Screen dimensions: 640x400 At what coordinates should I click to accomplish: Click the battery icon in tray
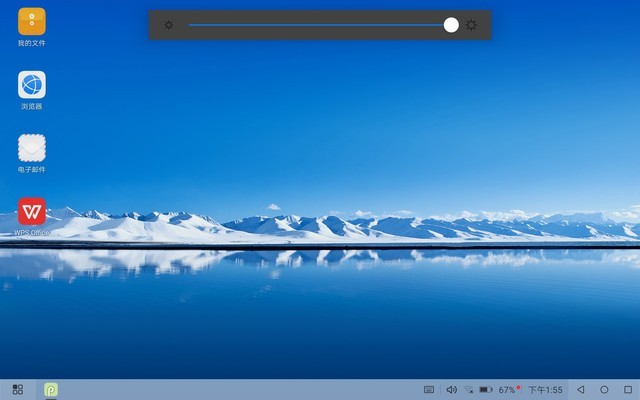tap(485, 389)
